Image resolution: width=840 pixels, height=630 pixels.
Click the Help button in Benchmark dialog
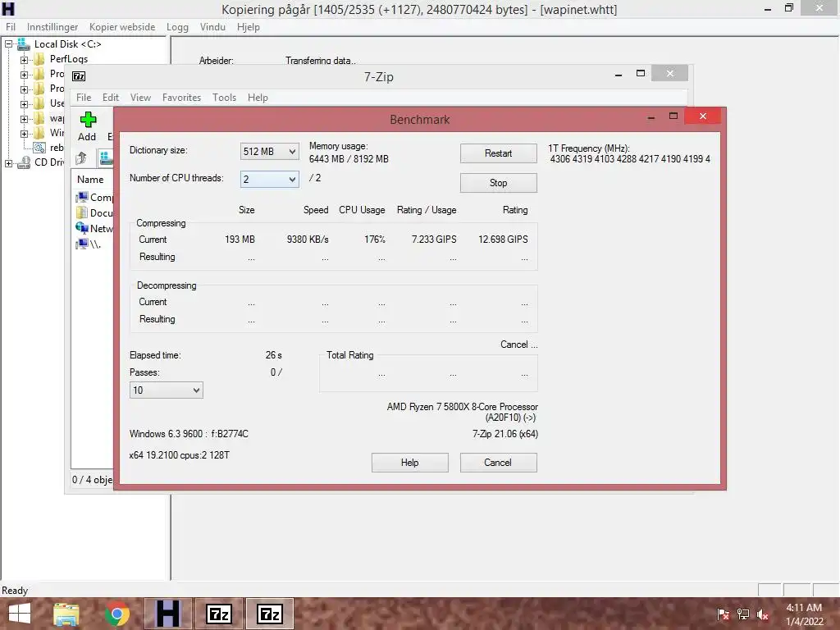(410, 463)
